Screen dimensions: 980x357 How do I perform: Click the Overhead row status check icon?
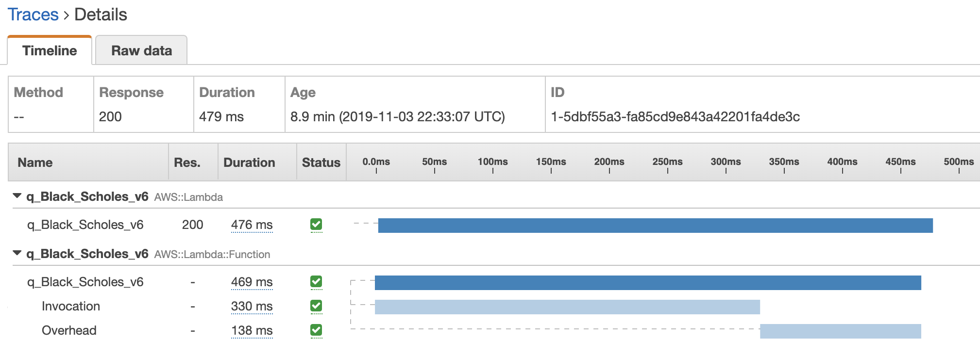click(316, 330)
